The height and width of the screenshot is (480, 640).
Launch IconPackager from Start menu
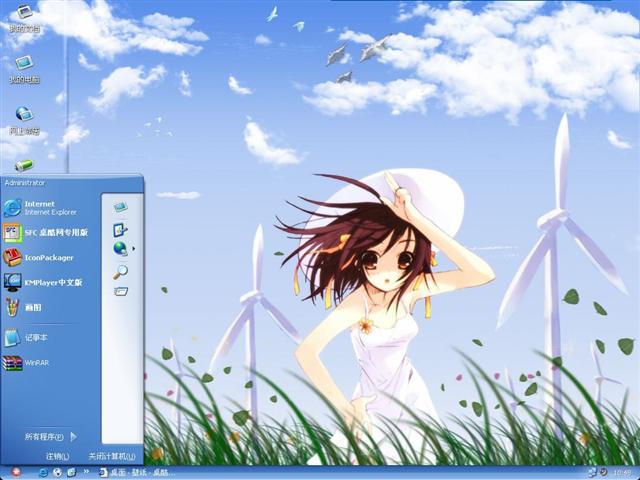click(x=51, y=258)
